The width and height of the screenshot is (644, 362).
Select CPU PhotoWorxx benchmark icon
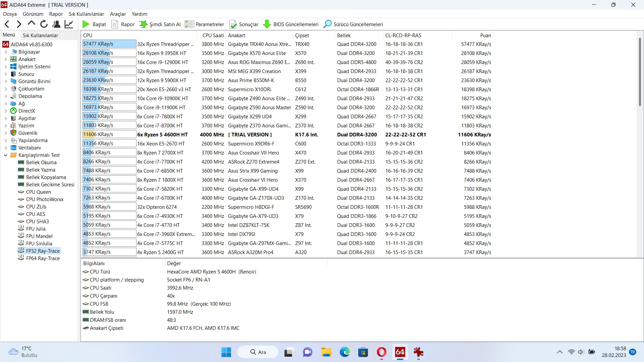pyautogui.click(x=21, y=199)
